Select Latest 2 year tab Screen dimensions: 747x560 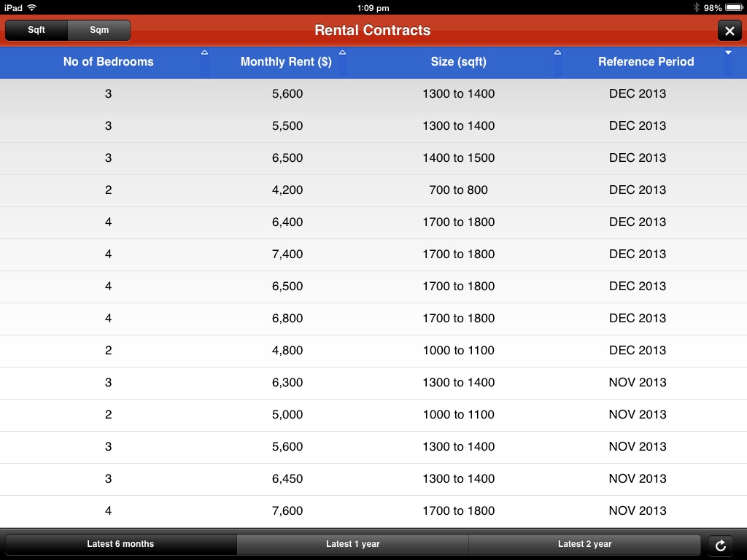point(584,544)
